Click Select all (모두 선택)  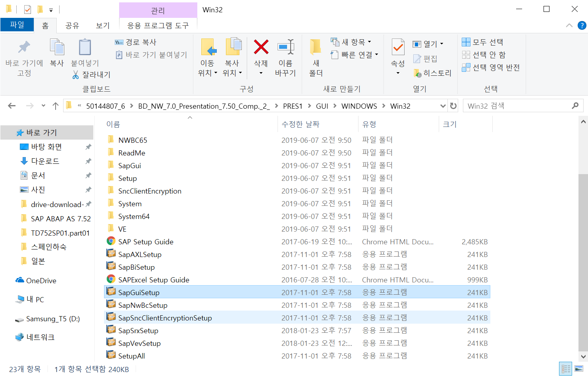[x=483, y=42]
